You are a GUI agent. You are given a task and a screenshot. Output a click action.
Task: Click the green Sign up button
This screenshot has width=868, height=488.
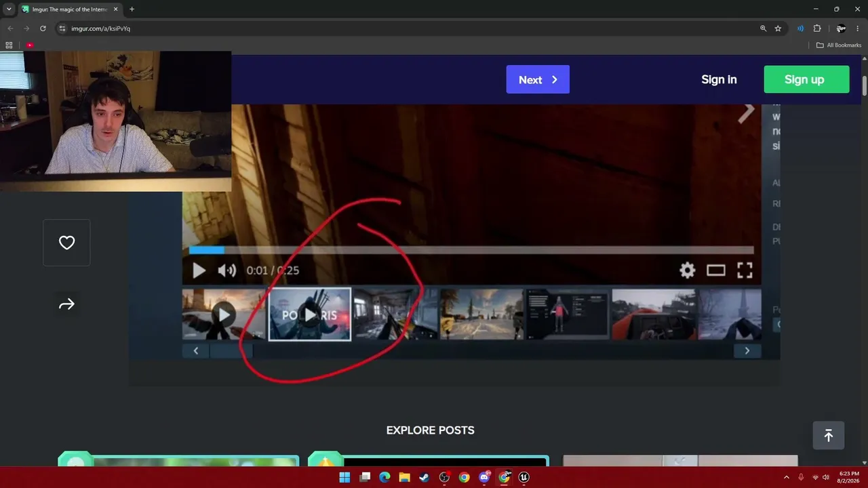(806, 79)
